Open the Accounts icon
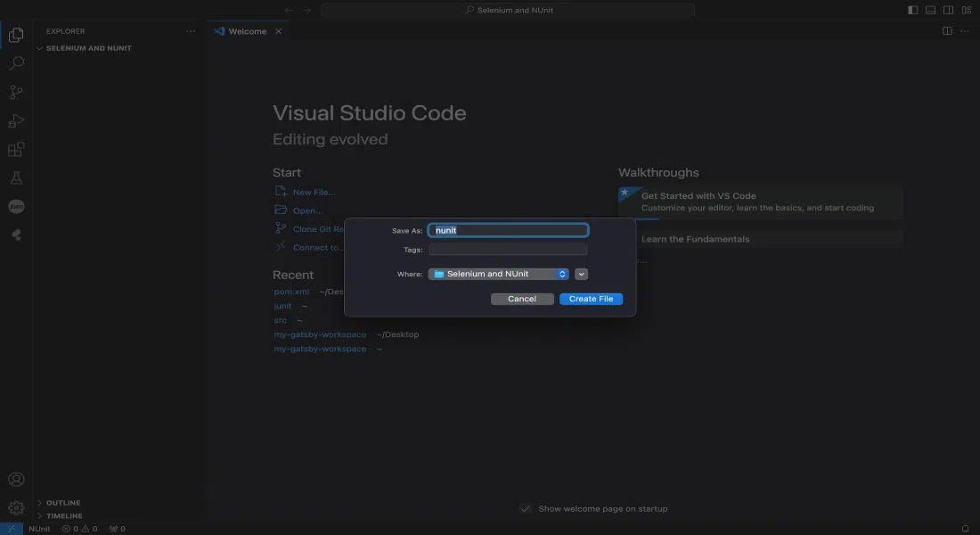This screenshot has height=535, width=980. tap(16, 480)
